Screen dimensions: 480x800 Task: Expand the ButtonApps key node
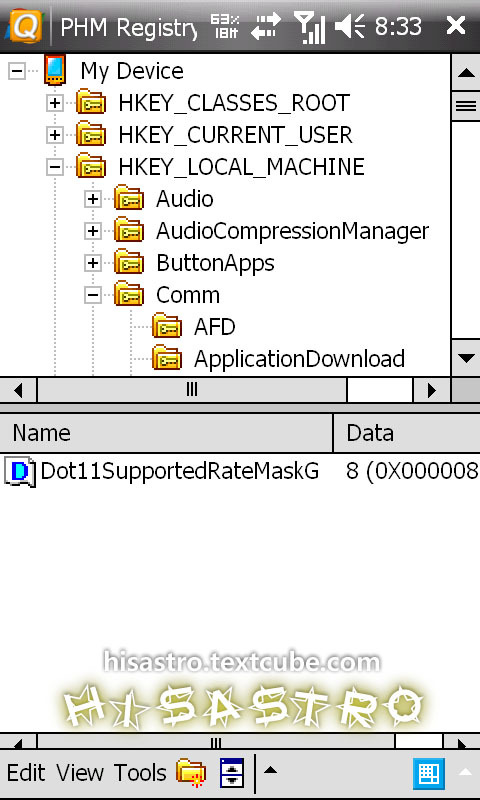click(x=92, y=263)
